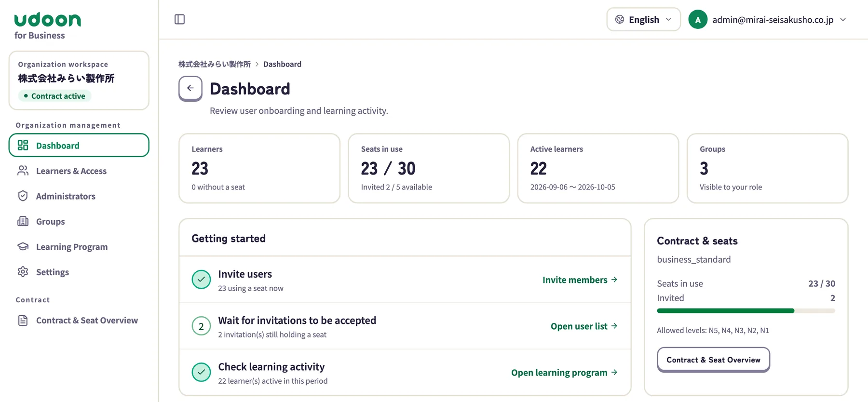The height and width of the screenshot is (402, 868).
Task: Click the 株式会社みらい製作所 breadcrumb link
Action: 215,64
